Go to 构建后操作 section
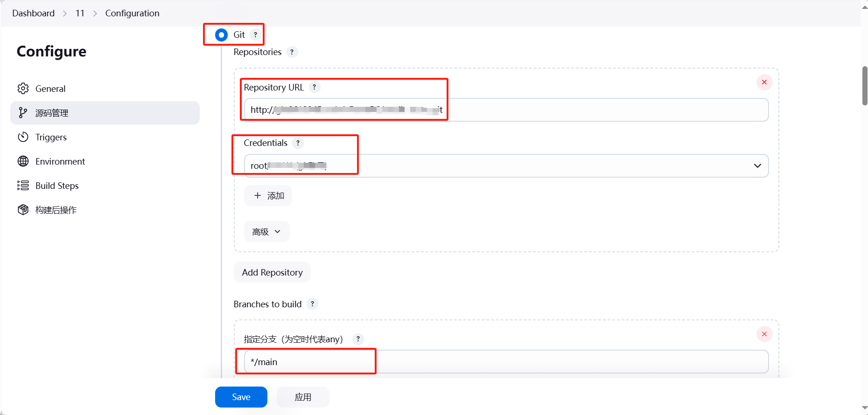Viewport: 868px width, 415px height. (105, 210)
